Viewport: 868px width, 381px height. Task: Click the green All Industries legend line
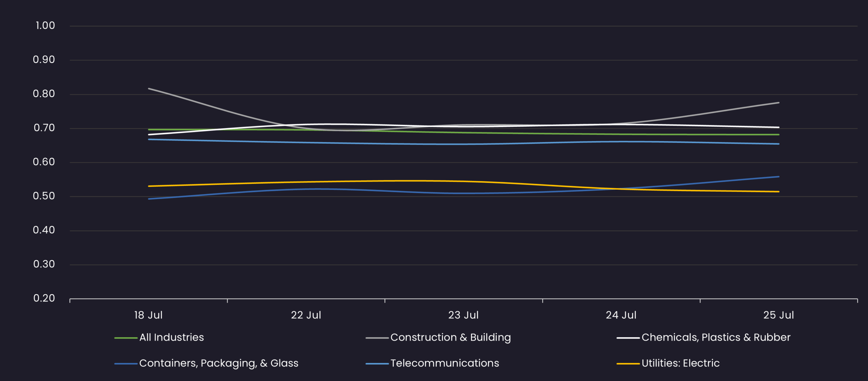[126, 338]
